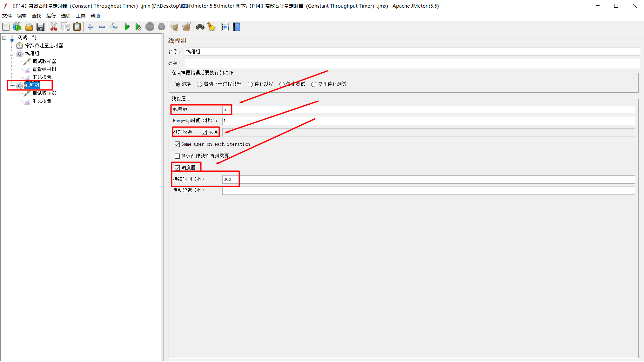The image size is (644, 362).
Task: Click the Save disk icon
Action: (x=40, y=27)
